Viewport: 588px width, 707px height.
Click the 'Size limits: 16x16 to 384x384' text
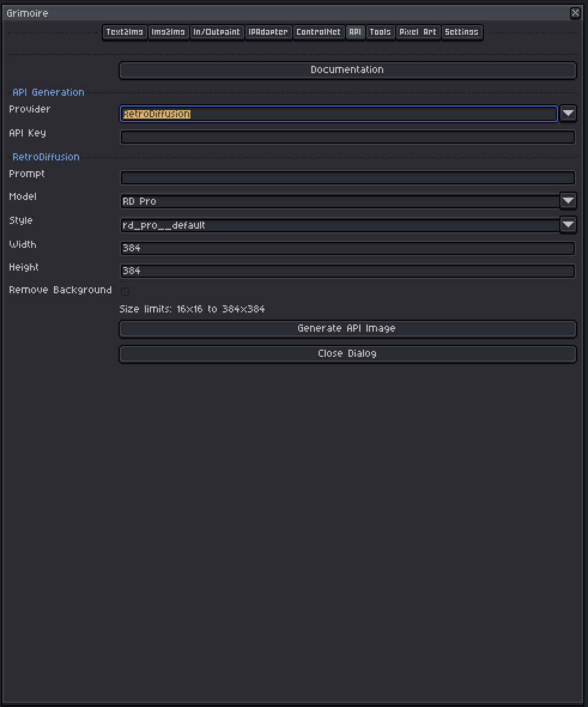192,309
